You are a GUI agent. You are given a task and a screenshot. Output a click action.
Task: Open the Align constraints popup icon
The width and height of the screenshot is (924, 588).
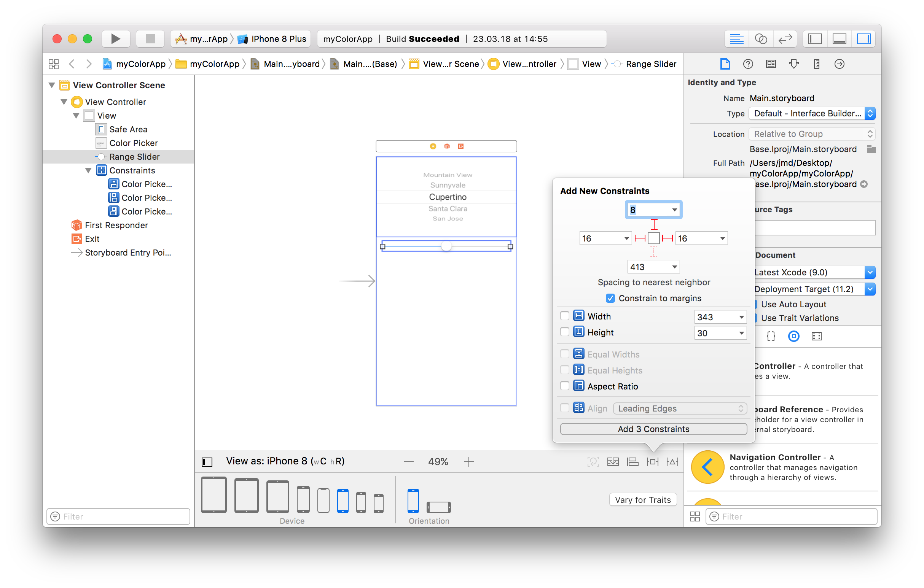point(632,461)
